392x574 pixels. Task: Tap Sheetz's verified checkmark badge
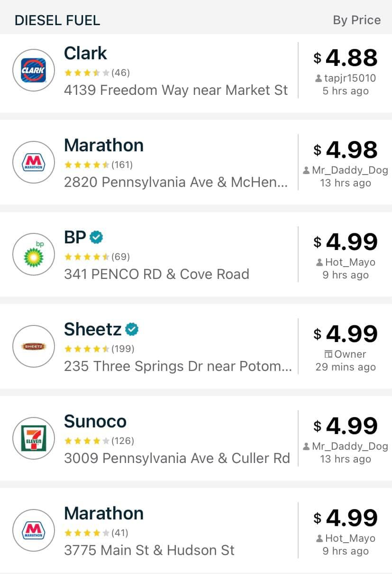pos(132,329)
